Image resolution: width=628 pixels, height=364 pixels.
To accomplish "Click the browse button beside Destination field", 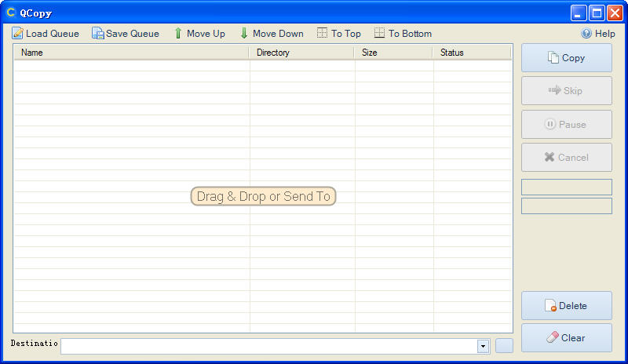I will (504, 346).
